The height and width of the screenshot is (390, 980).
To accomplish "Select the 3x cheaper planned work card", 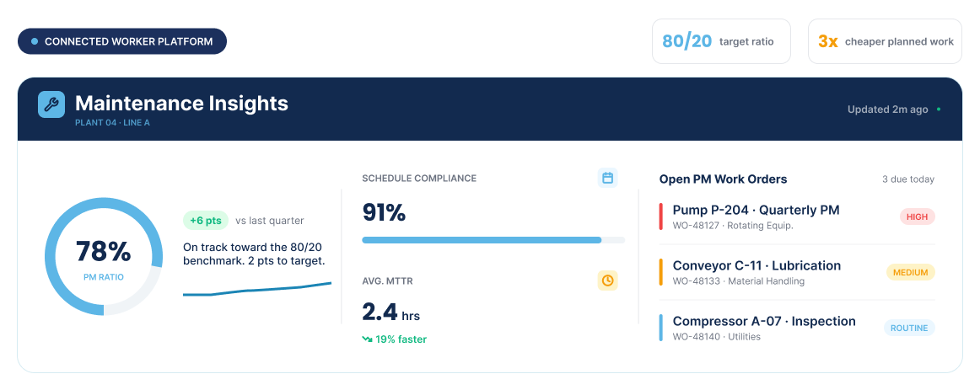I will pos(885,41).
